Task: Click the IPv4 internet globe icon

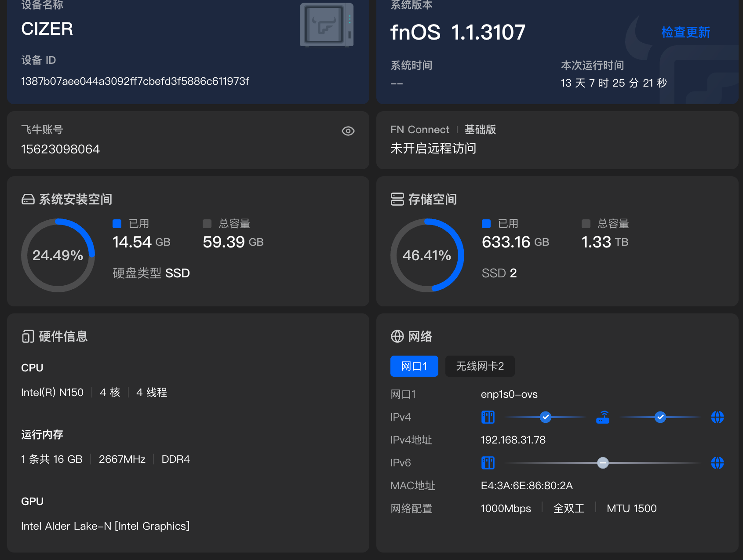Action: (717, 417)
